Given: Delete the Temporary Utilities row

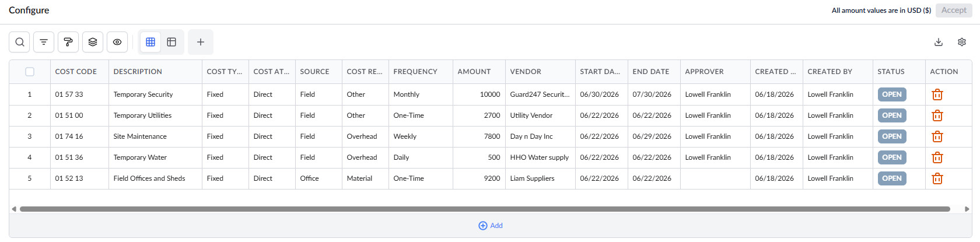Looking at the screenshot, I should pyautogui.click(x=937, y=115).
